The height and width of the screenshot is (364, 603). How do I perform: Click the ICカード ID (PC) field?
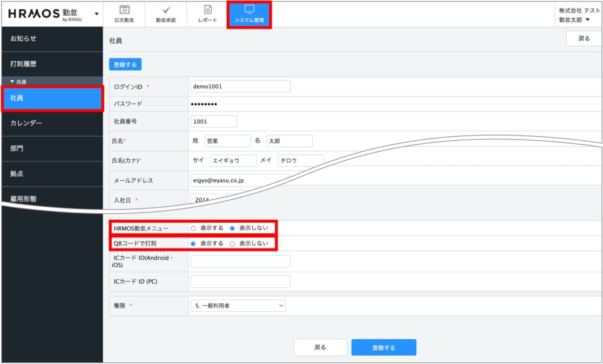[240, 282]
